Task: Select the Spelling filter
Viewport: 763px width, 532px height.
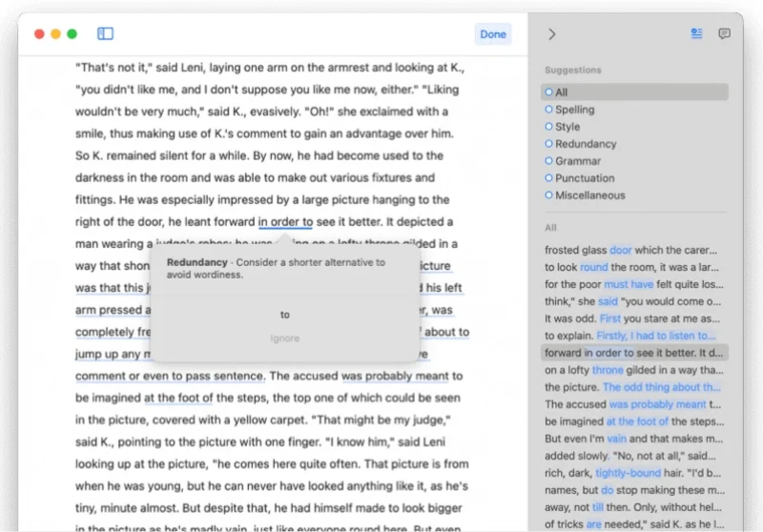Action: click(634, 110)
